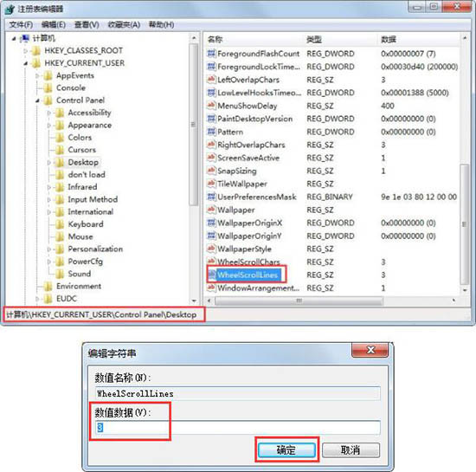Confirm edit with the 确定 button

(286, 449)
